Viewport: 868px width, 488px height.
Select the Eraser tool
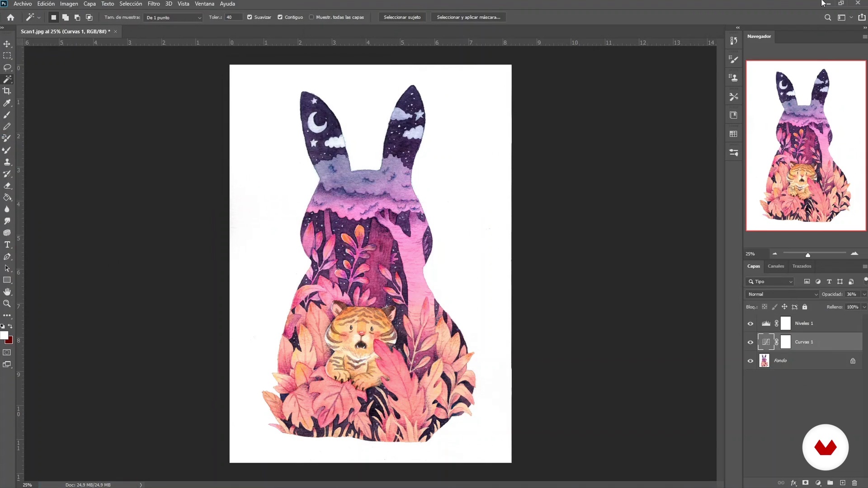(7, 186)
